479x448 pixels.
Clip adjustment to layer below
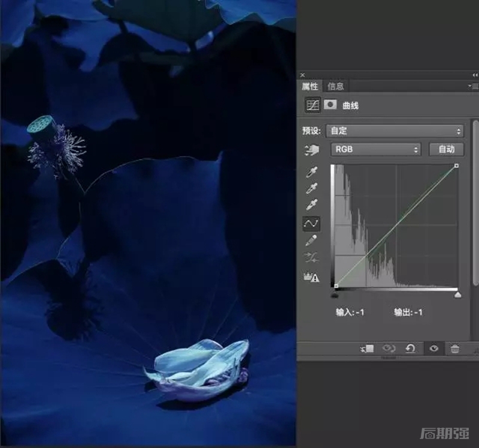tap(367, 349)
